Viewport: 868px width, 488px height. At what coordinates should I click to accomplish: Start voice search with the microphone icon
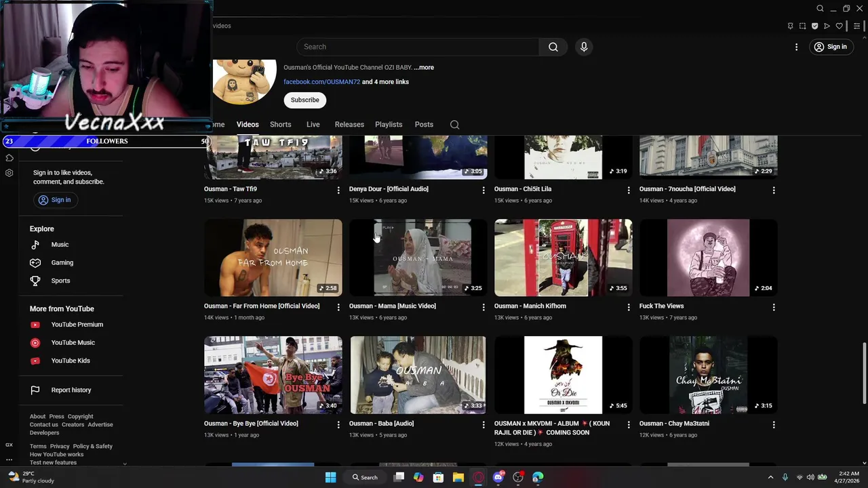(x=584, y=47)
